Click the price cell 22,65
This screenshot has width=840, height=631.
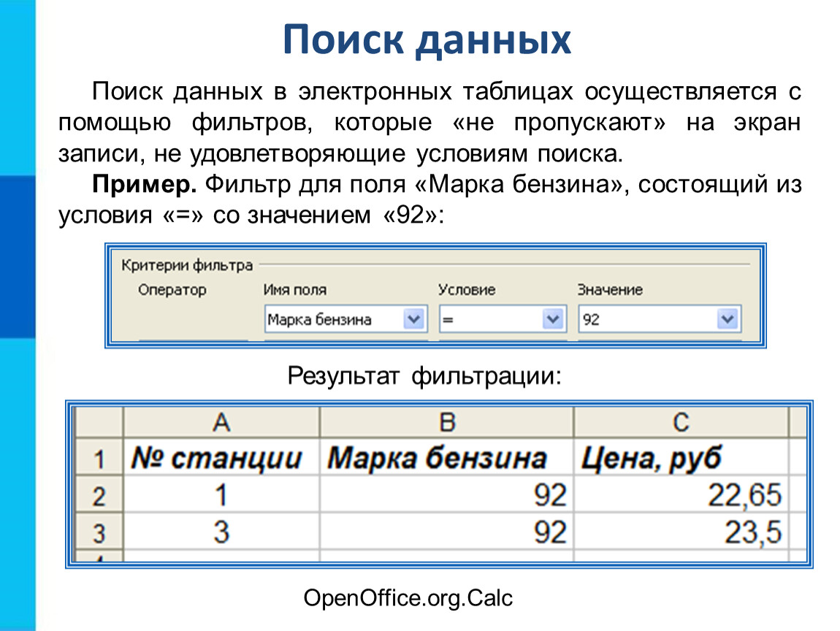pyautogui.click(x=681, y=495)
